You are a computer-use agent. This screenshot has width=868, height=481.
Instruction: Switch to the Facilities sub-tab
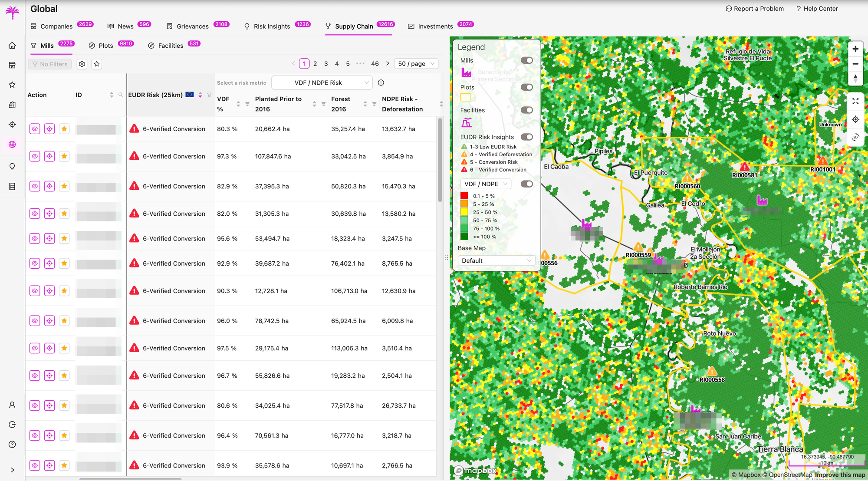(171, 46)
